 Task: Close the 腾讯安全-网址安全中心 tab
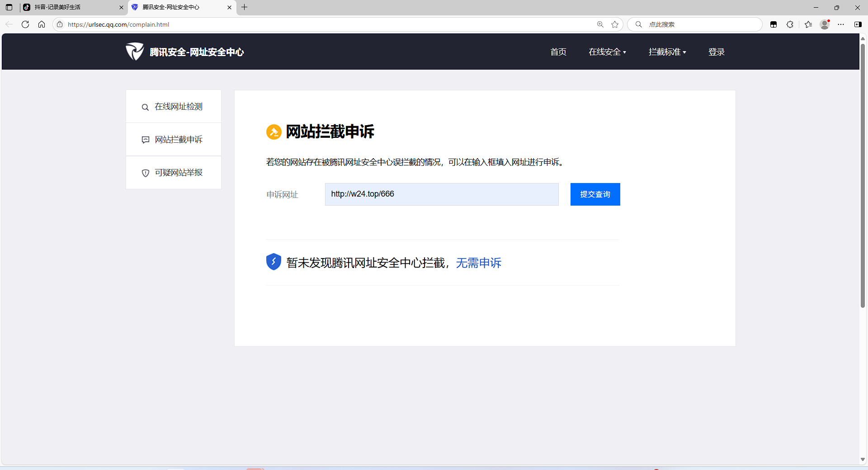pos(229,7)
